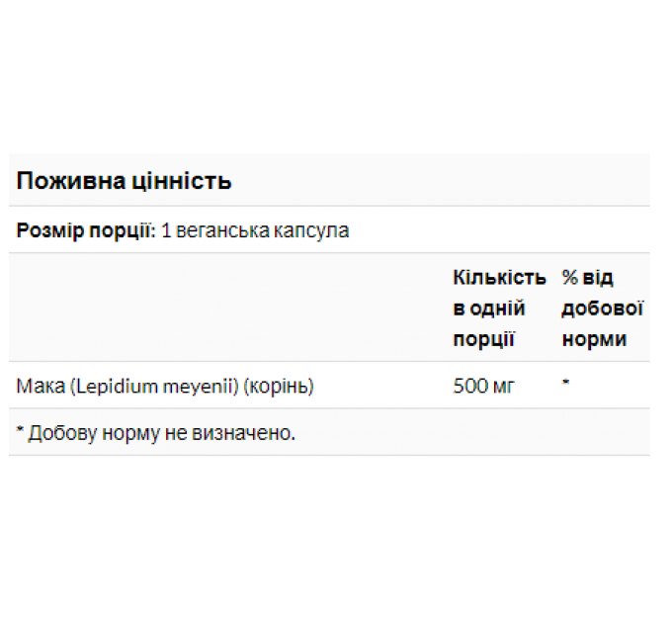The width and height of the screenshot is (672, 623).
Task: Click the word 'Lepidium' in ingredient name
Action: (114, 386)
